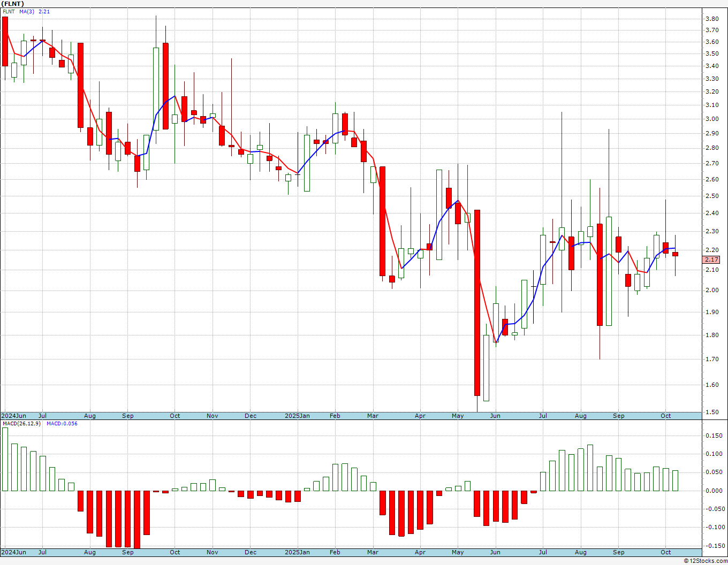Click Apr on the price chart time axis
728x565 pixels.
[x=420, y=416]
